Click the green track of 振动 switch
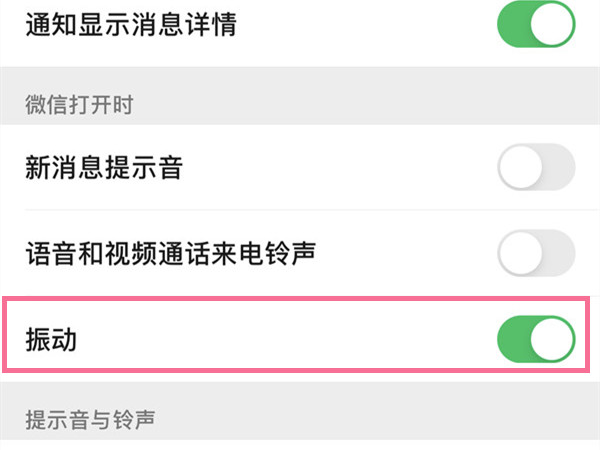 (513, 340)
